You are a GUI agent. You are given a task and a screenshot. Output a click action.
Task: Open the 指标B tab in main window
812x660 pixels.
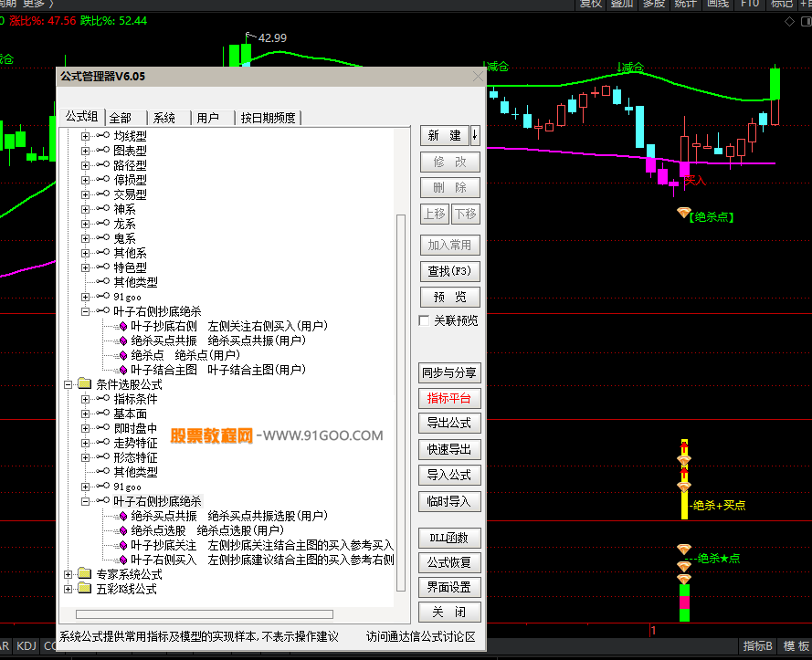[x=757, y=646]
